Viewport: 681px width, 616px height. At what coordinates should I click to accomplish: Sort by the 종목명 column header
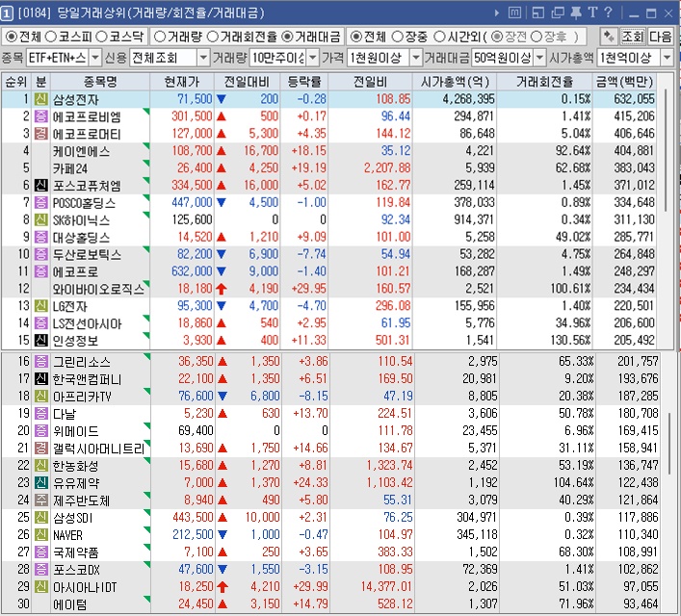(100, 82)
